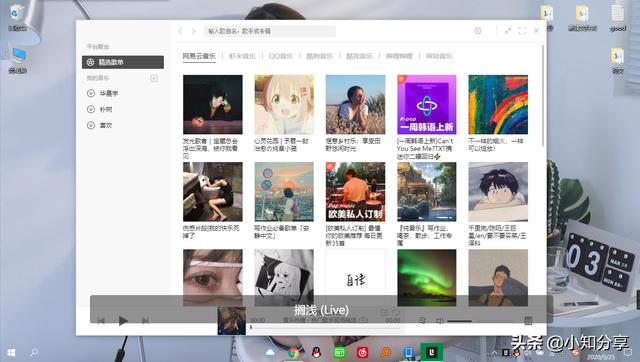Open the rainbow painting playlist cover
The height and width of the screenshot is (362, 640).
tap(498, 104)
